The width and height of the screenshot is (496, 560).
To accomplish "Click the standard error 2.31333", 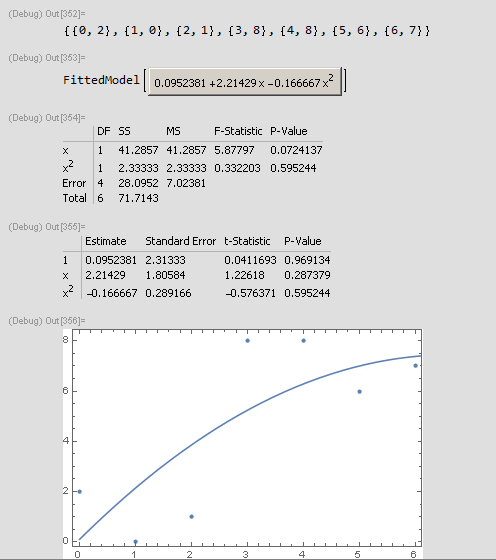I will [165, 260].
